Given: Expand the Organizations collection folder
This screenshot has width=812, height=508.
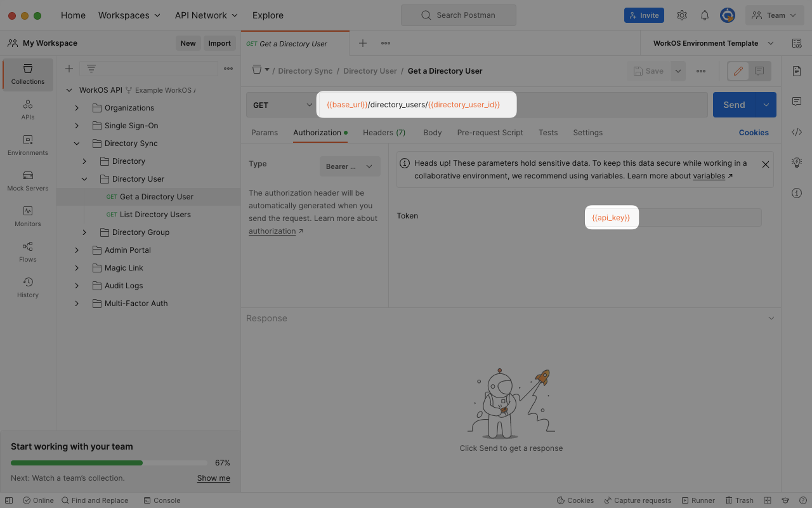Looking at the screenshot, I should click(78, 107).
